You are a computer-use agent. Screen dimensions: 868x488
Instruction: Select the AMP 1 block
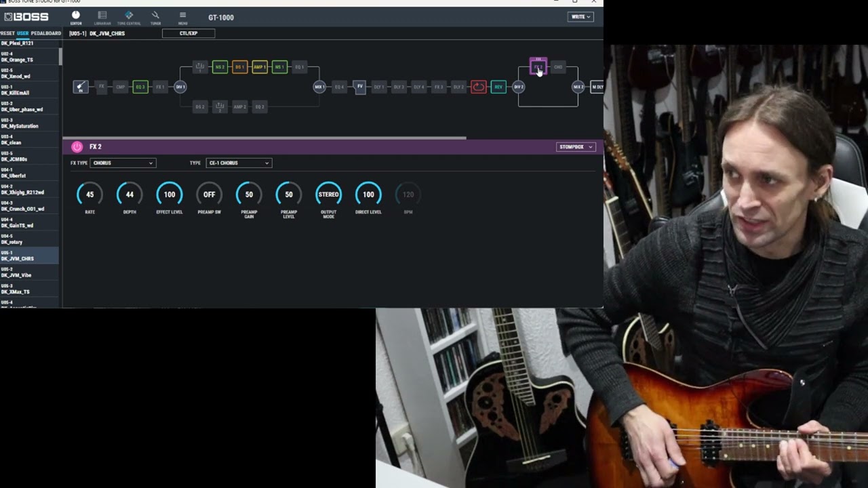(260, 67)
